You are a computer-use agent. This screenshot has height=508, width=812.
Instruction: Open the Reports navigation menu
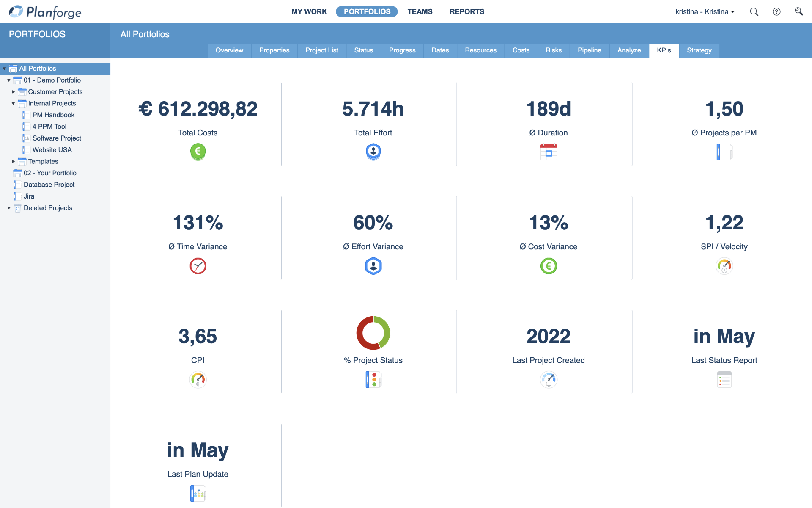pyautogui.click(x=467, y=11)
